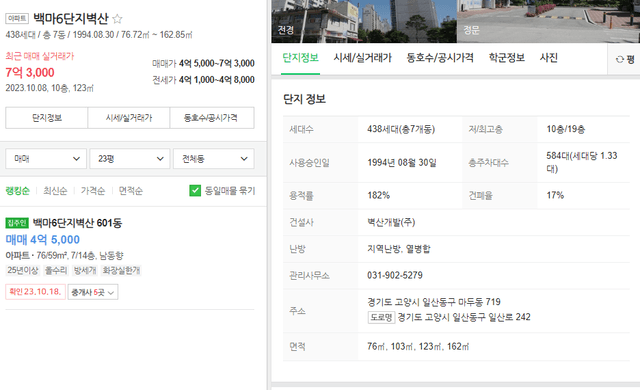Switch to the 시세/실거래가 tab in right panel
The image size is (640, 390).
tap(362, 58)
